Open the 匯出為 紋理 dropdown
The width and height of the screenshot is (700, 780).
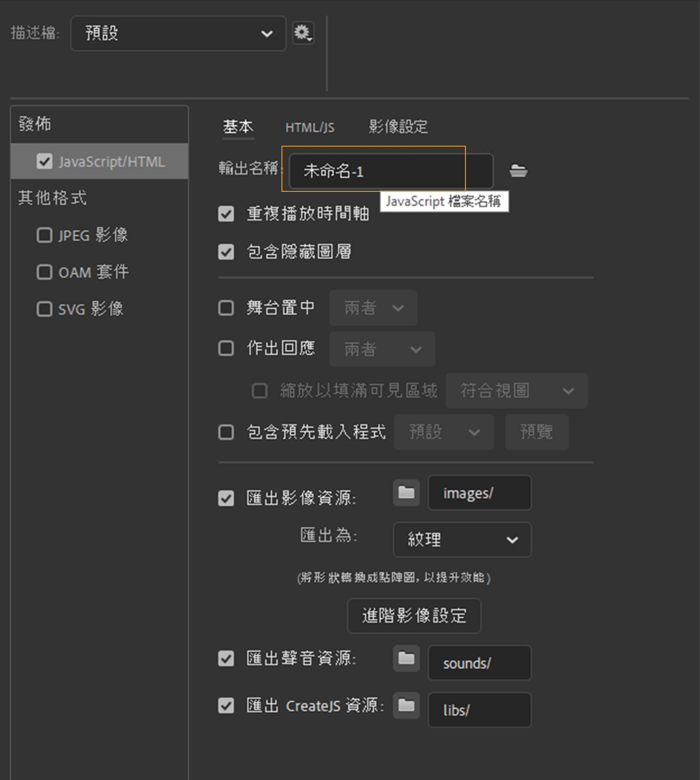(462, 540)
